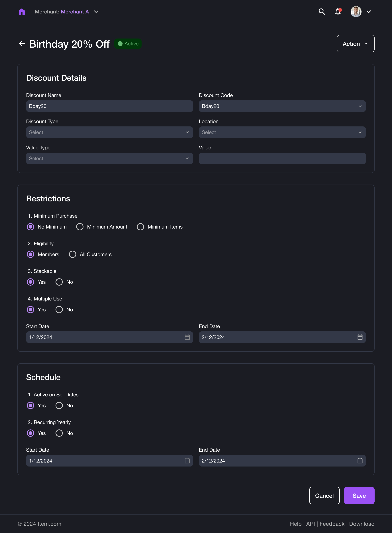392x533 pixels.
Task: Open the Location select dropdown
Action: [x=282, y=132]
